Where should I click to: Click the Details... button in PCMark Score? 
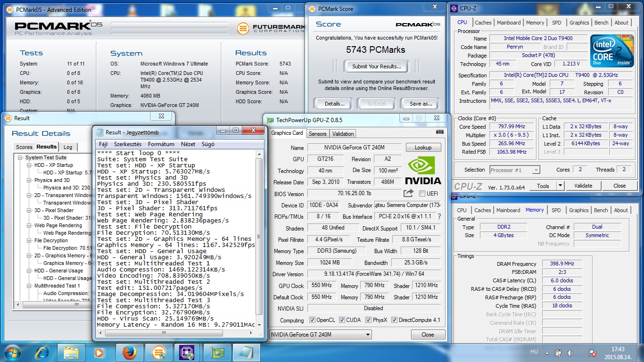334,104
